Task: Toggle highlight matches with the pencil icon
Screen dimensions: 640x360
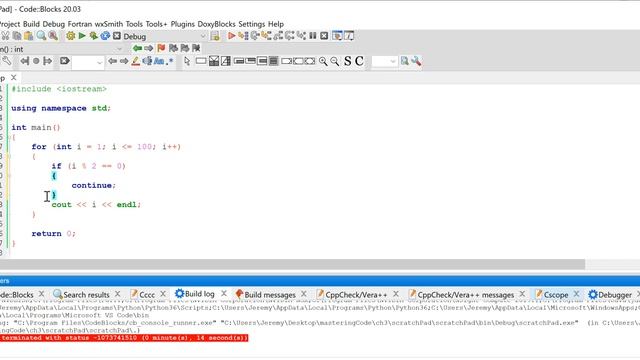Action: (x=136, y=61)
